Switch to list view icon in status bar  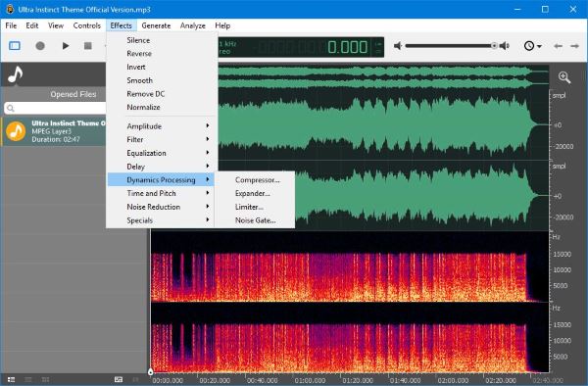11,379
